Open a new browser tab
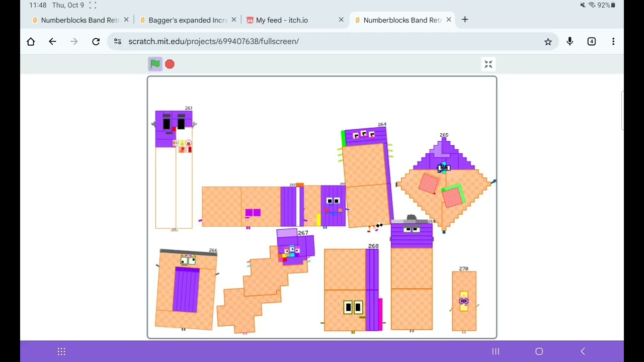The height and width of the screenshot is (362, 644). 465,20
